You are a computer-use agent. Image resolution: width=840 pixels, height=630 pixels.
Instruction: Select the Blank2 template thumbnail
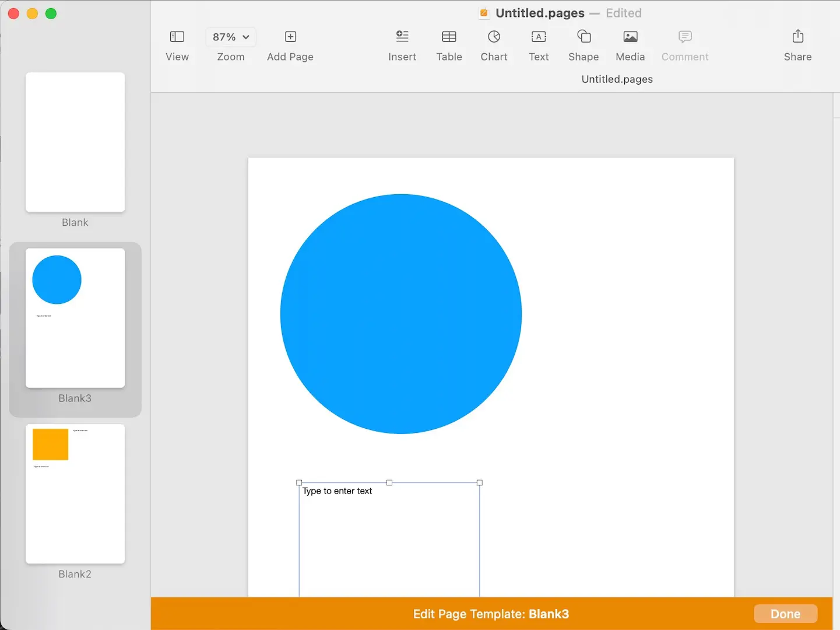pos(75,494)
